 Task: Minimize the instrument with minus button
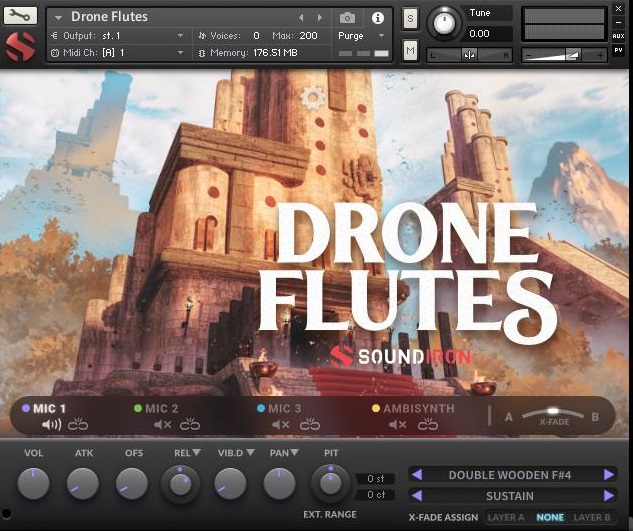pos(618,23)
